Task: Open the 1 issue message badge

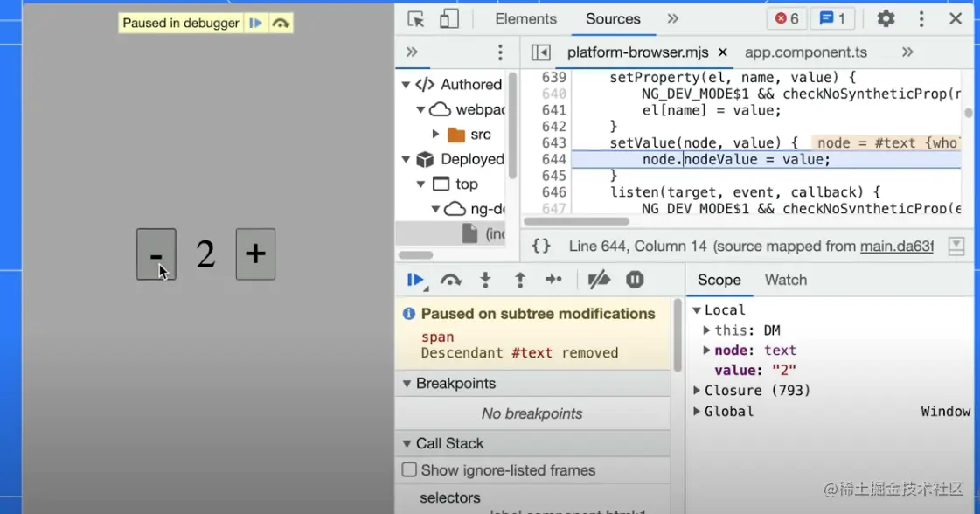Action: pyautogui.click(x=832, y=18)
